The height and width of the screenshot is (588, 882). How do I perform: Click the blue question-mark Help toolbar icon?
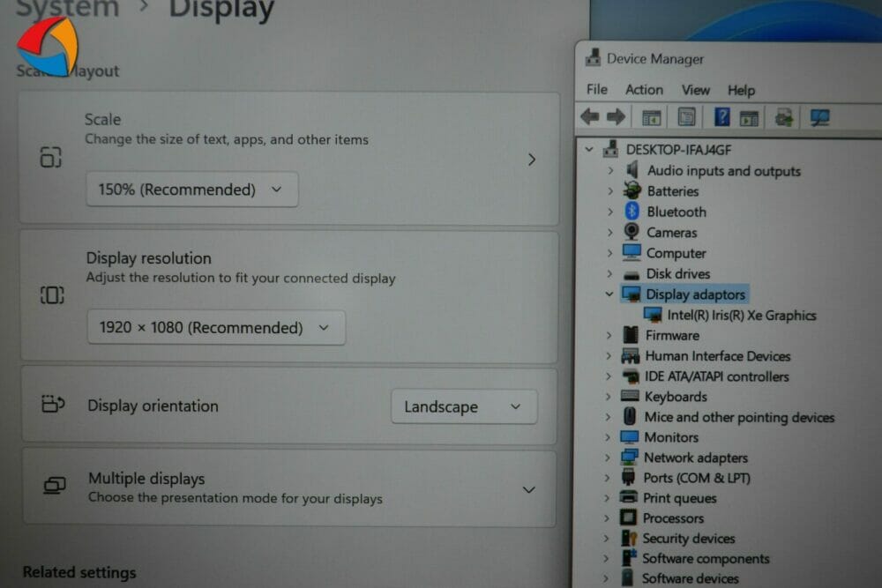click(721, 117)
